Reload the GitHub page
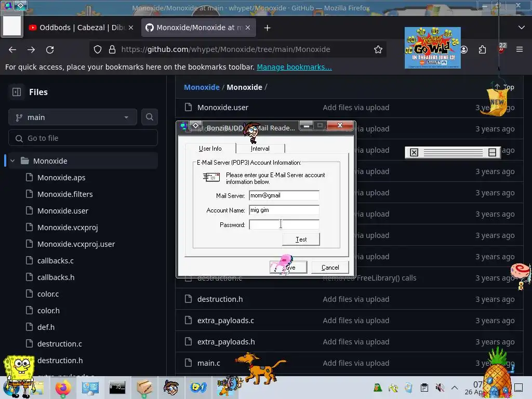 (50, 49)
